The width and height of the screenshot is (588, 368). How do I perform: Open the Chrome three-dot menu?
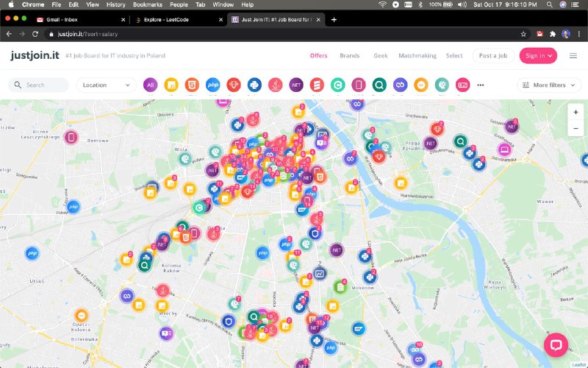[x=579, y=34]
